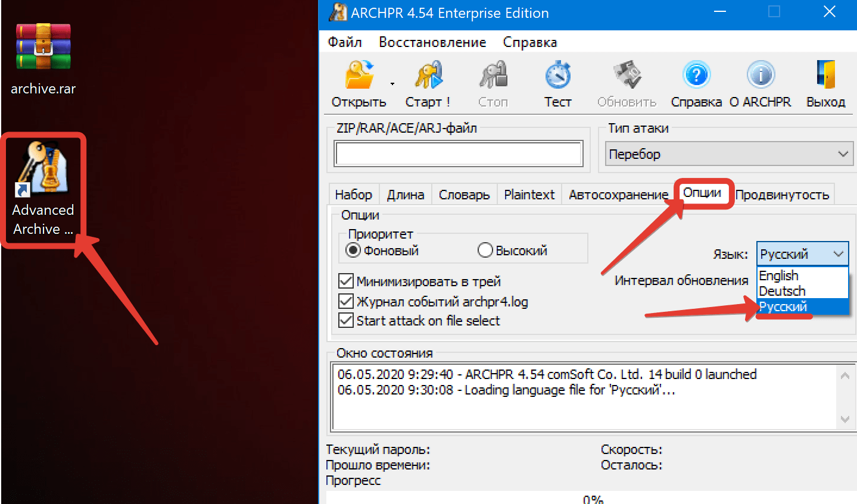Switch to the Длина tab
Image resolution: width=857 pixels, height=504 pixels.
406,195
